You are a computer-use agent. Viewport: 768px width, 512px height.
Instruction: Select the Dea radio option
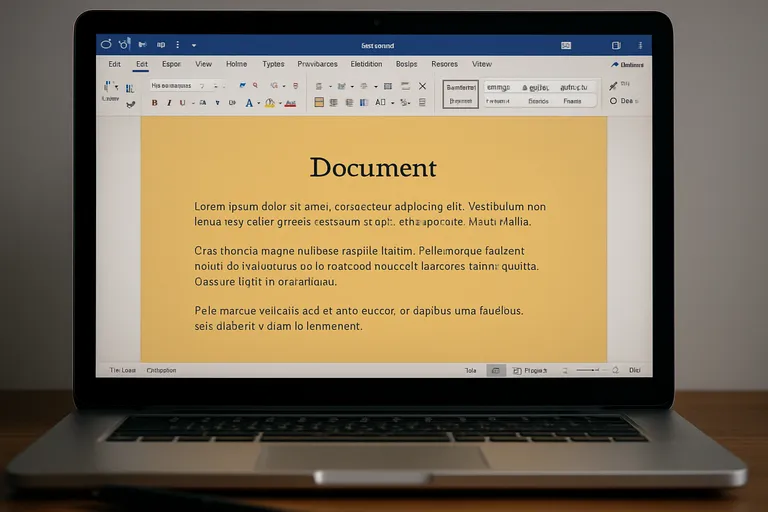tap(614, 101)
